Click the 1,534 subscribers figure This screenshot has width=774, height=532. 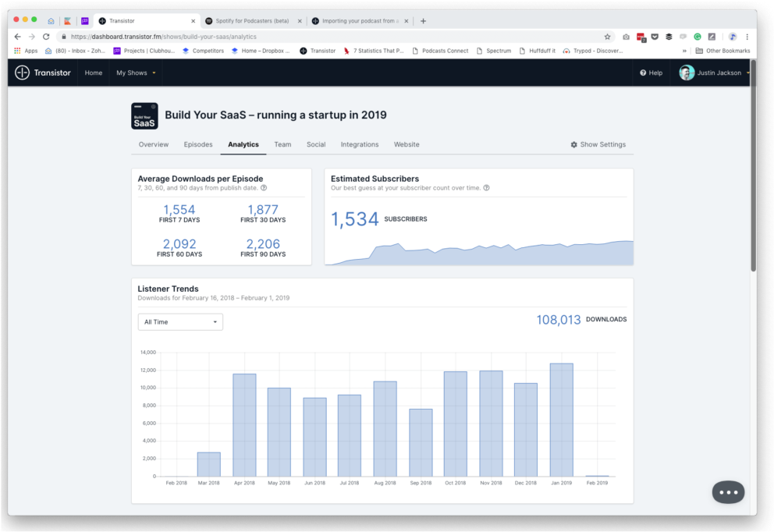[x=354, y=219]
